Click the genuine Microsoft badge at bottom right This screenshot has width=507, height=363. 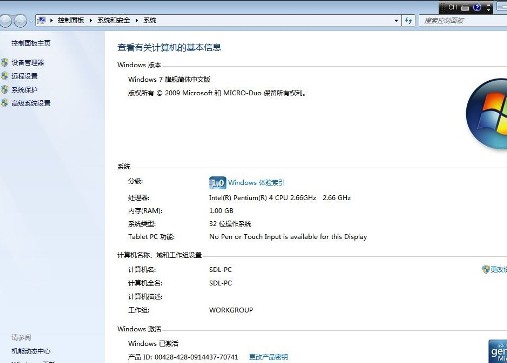(x=498, y=351)
